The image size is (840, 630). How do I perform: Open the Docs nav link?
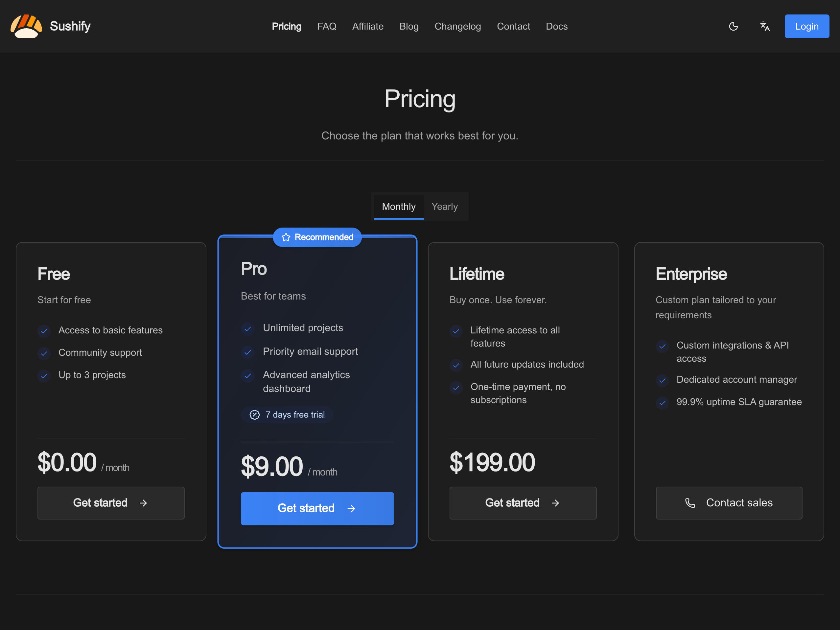[556, 26]
